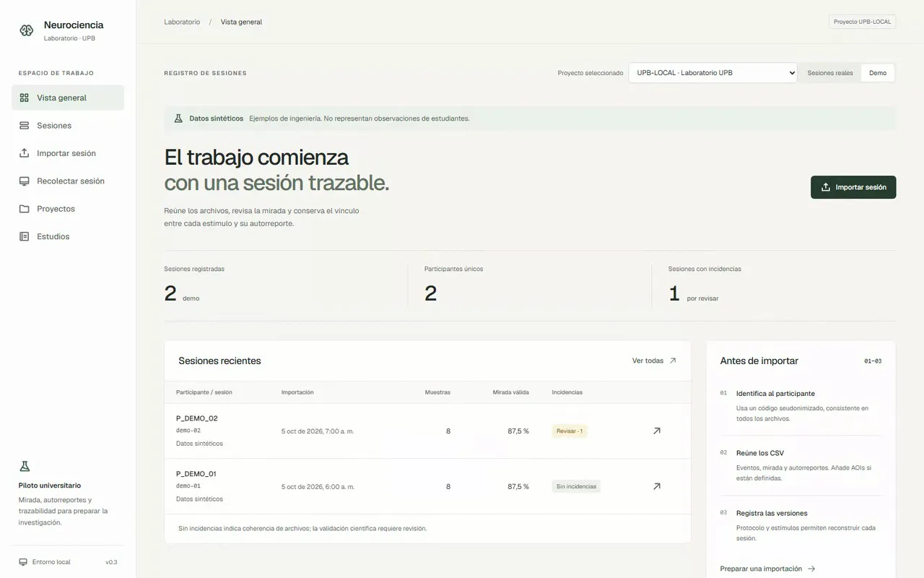Click the date 5 oct de 2026, 7:00 a. m.
Screen dimensions: 924x578
[x=318, y=431]
